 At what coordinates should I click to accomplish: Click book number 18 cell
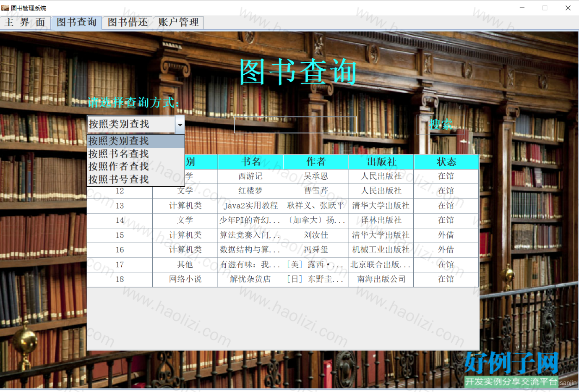(120, 279)
